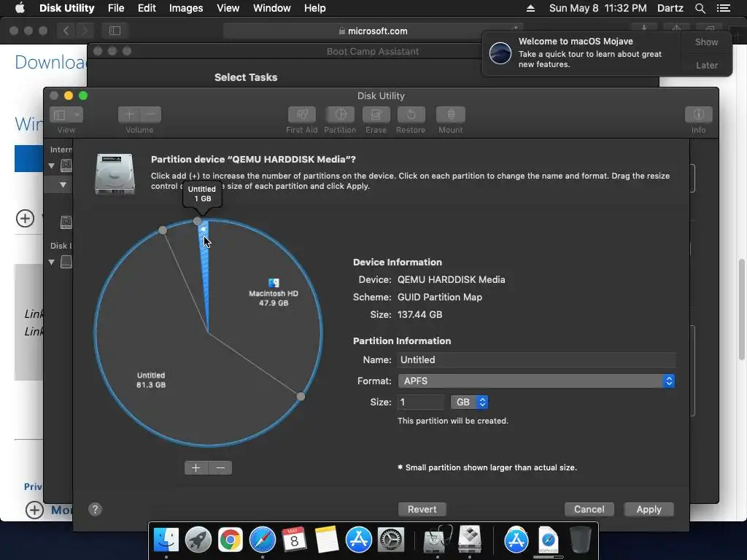Open the GB size unit dropdown
The height and width of the screenshot is (560, 747).
point(469,402)
